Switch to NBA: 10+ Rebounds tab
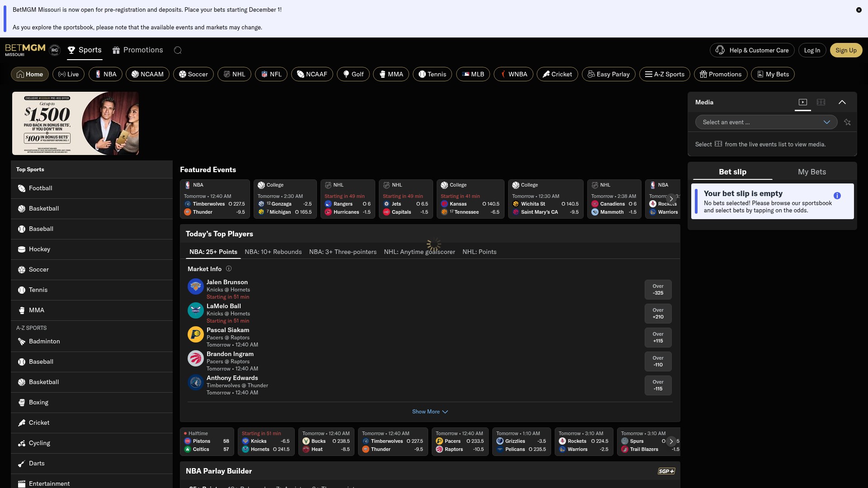The width and height of the screenshot is (868, 488). point(273,252)
